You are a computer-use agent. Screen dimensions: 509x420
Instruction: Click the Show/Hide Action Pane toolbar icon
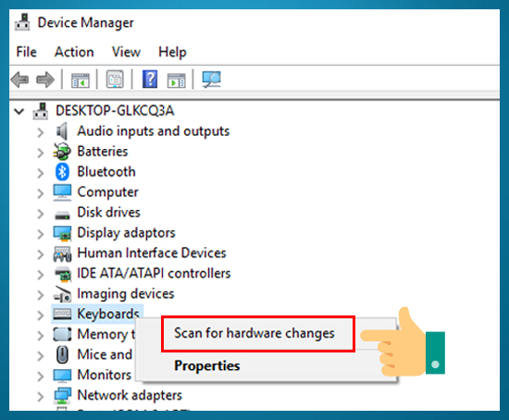pos(176,80)
